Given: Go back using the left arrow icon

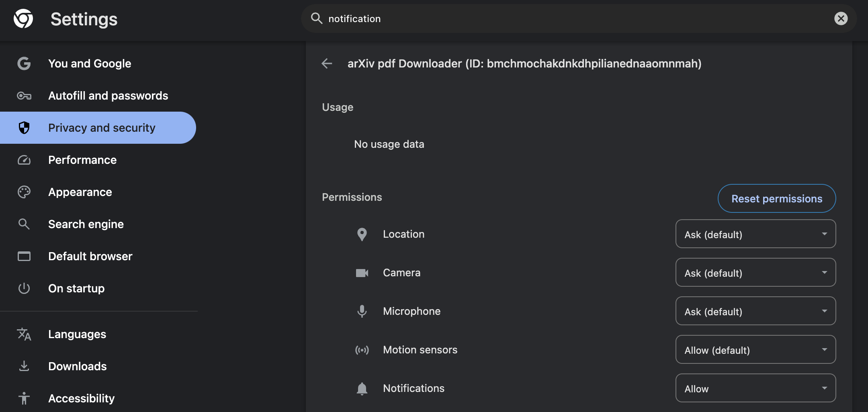Looking at the screenshot, I should 327,63.
